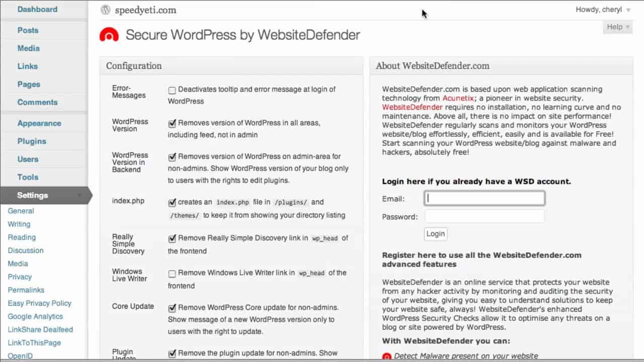Enable the Windows Live Writer checkbox

[x=172, y=274]
